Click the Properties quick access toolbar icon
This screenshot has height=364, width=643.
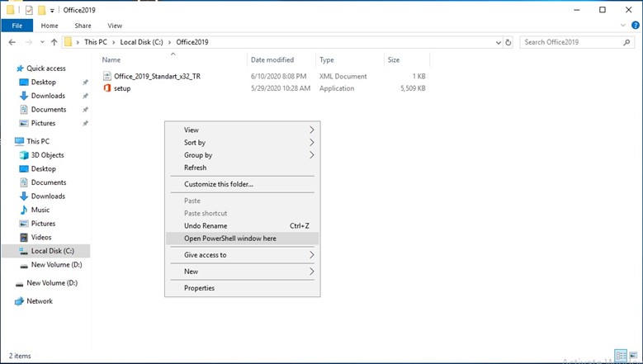29,10
